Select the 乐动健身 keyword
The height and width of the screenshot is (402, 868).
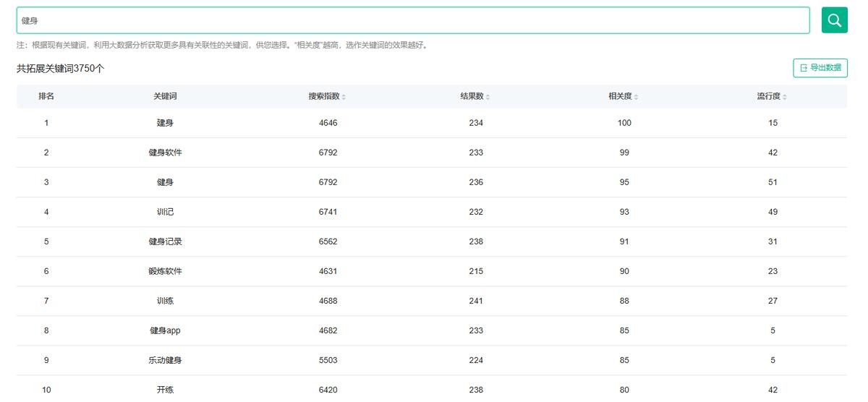[x=165, y=360]
